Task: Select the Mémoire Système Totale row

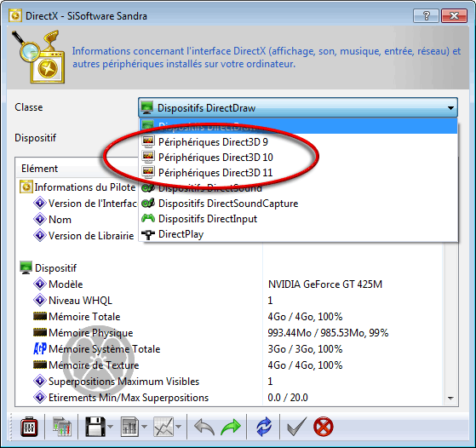Action: [230, 349]
